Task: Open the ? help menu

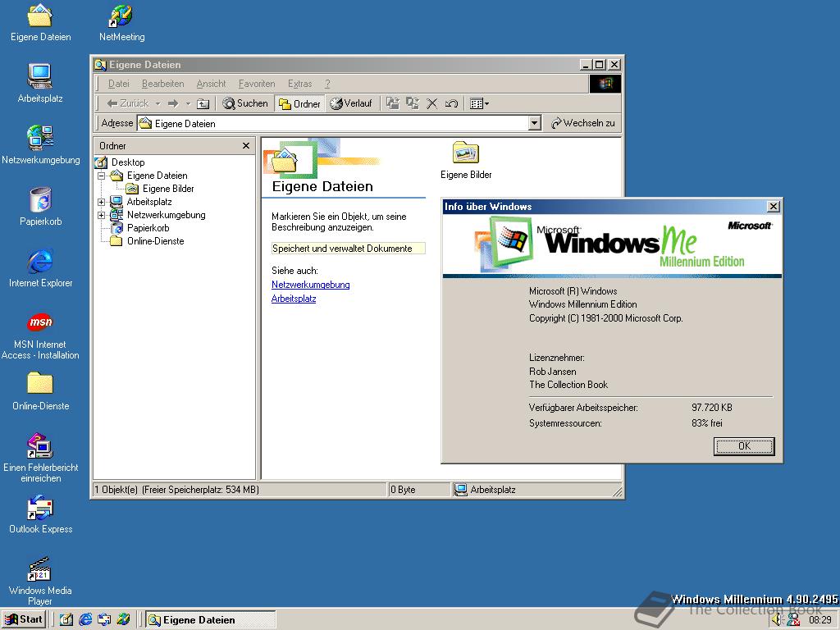Action: coord(327,84)
